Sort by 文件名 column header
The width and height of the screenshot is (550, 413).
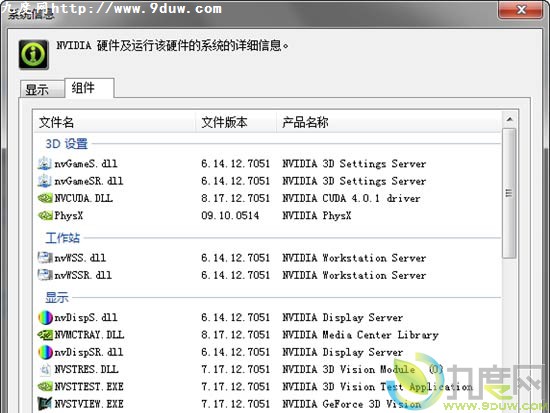tap(114, 122)
